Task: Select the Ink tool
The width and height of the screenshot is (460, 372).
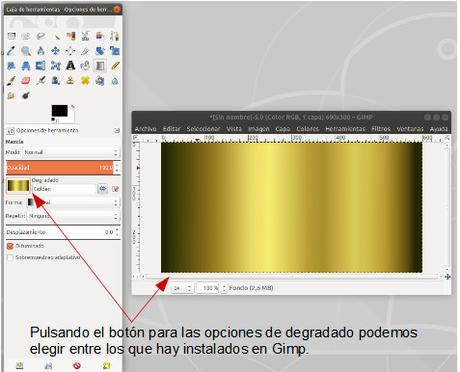Action: (x=56, y=80)
